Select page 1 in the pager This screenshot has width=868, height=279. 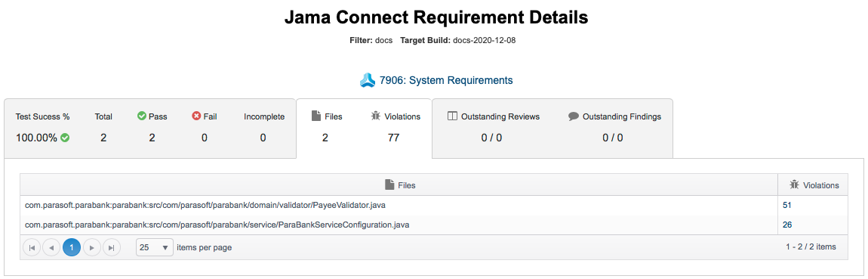[x=72, y=247]
